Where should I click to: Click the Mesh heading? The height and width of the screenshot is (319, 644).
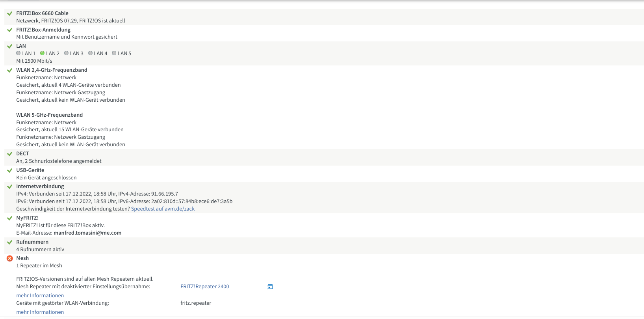tap(22, 258)
